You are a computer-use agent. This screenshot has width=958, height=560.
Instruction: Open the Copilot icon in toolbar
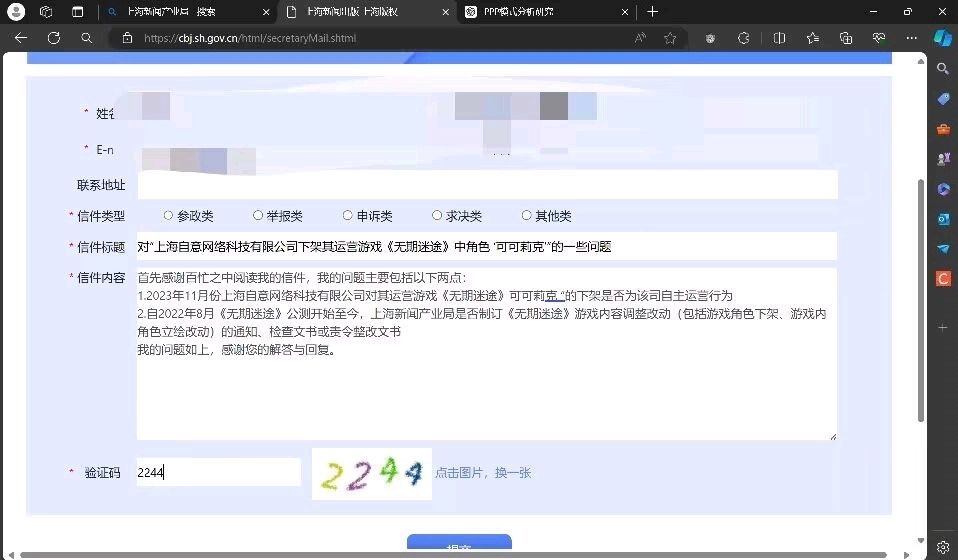point(942,38)
